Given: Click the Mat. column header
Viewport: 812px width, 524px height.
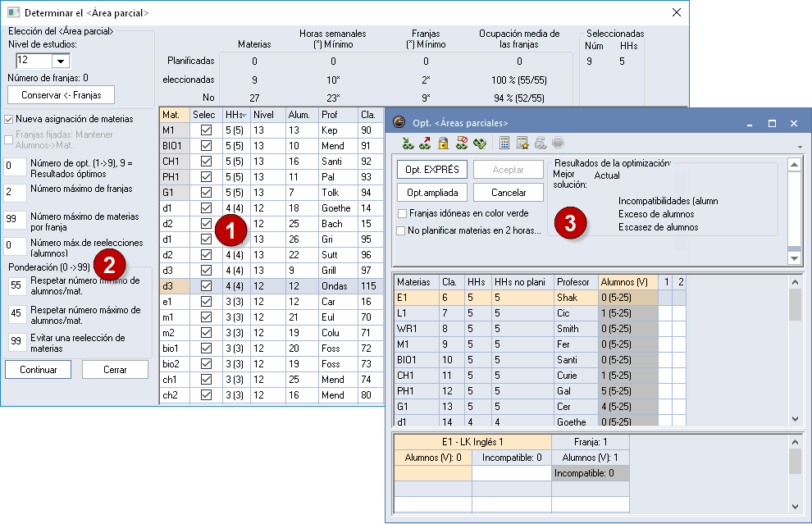Looking at the screenshot, I should click(x=175, y=115).
